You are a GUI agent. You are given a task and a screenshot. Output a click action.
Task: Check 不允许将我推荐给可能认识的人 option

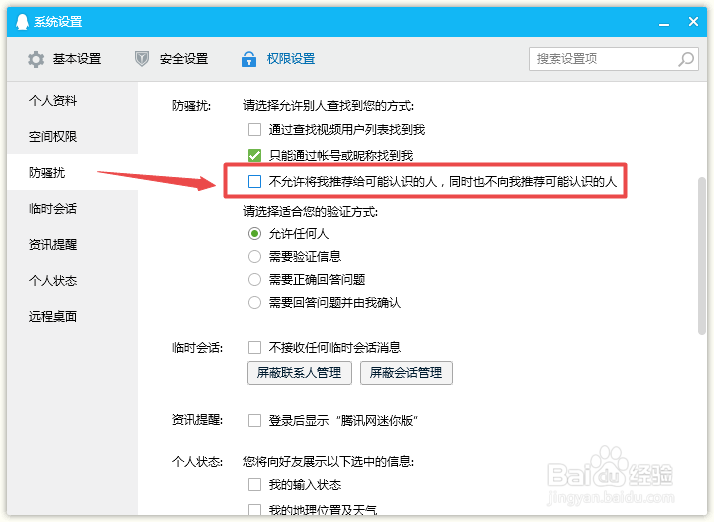254,182
